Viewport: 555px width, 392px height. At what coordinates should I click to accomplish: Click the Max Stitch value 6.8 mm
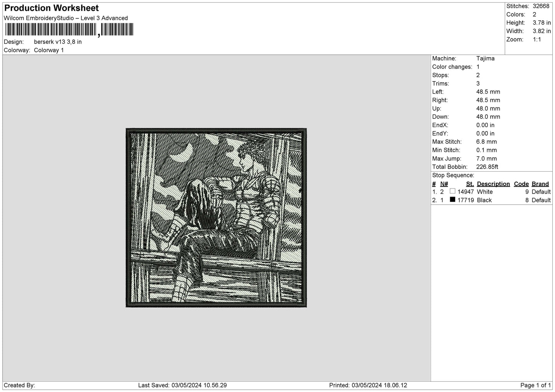pos(487,142)
